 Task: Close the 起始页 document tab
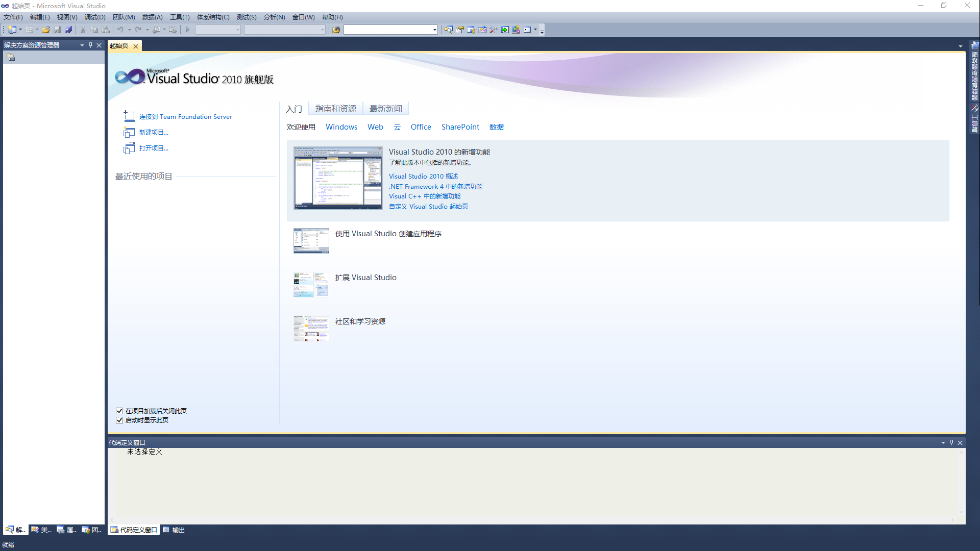coord(136,46)
